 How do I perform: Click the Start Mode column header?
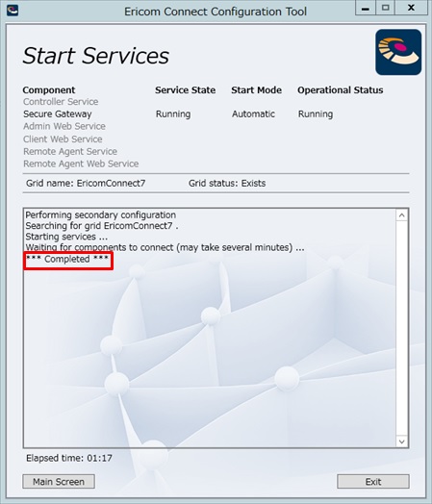[x=256, y=90]
